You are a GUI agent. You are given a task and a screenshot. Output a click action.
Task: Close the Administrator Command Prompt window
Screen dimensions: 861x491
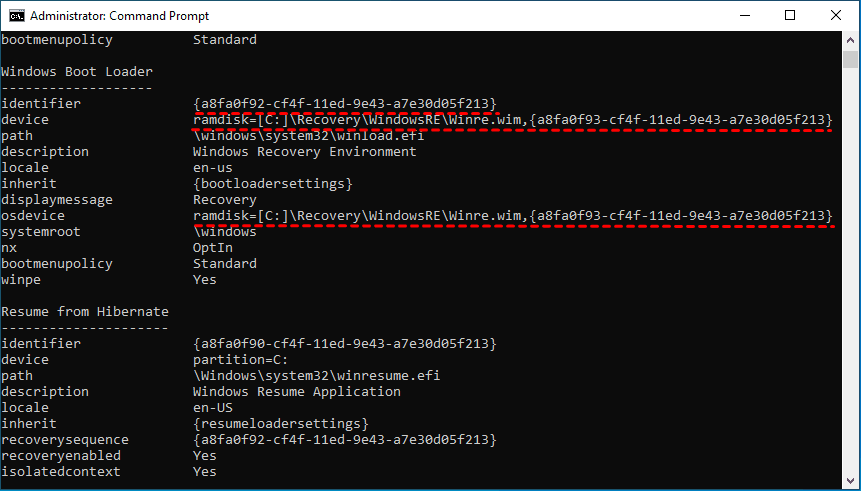pyautogui.click(x=836, y=16)
